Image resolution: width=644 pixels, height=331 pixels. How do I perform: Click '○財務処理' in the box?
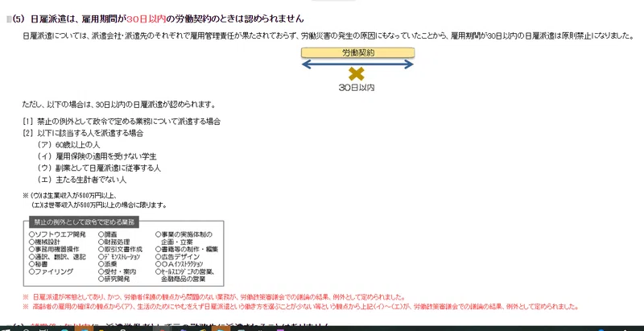114,242
